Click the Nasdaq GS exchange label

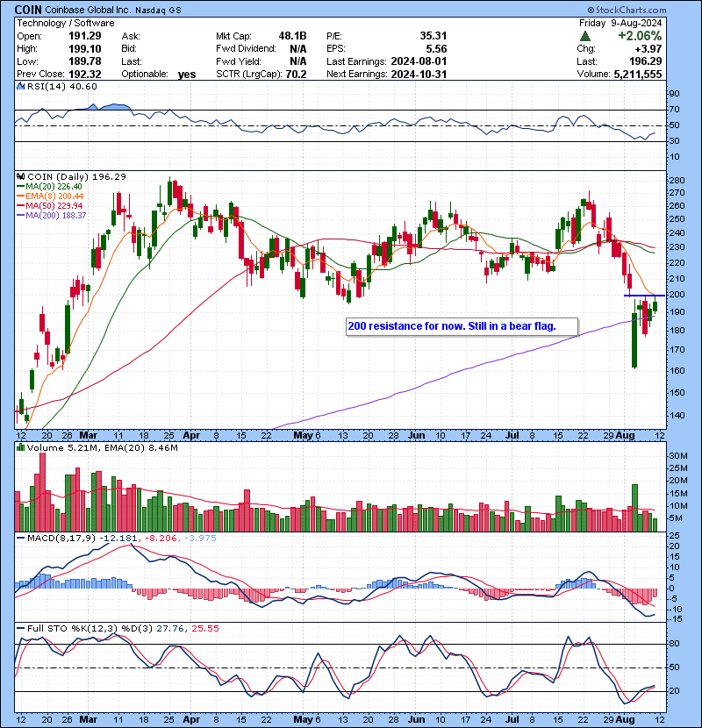pos(159,11)
